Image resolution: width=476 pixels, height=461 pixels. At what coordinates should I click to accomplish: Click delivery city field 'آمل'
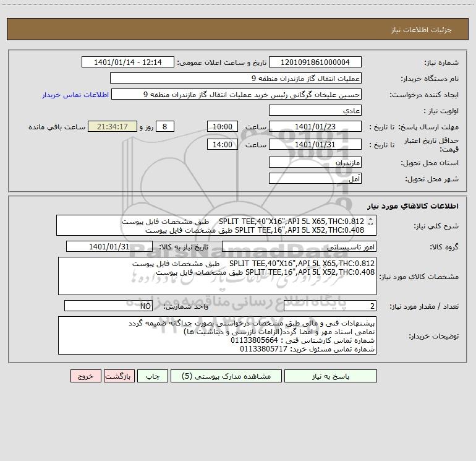coord(315,178)
